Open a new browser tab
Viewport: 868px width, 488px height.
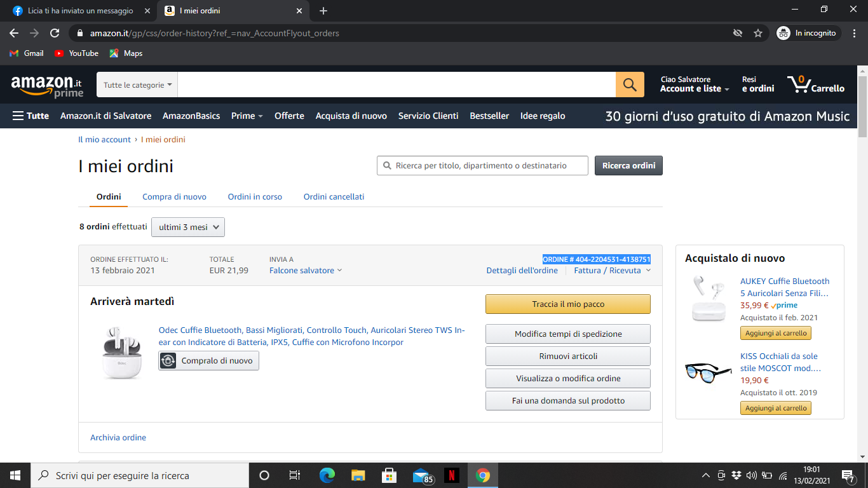(x=323, y=11)
